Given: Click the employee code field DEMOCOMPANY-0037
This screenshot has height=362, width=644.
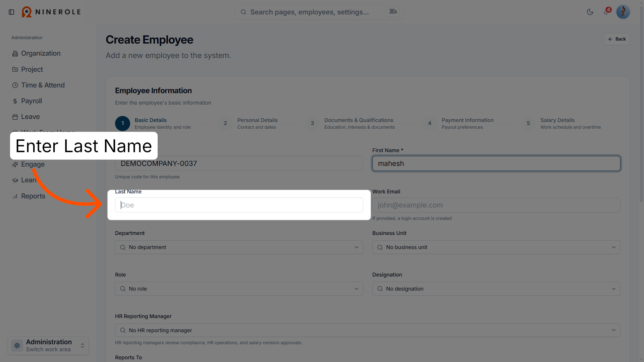Looking at the screenshot, I should [239, 164].
